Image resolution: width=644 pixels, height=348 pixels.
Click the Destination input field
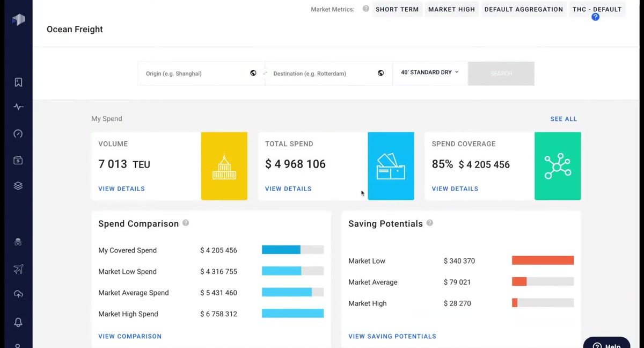pyautogui.click(x=328, y=74)
